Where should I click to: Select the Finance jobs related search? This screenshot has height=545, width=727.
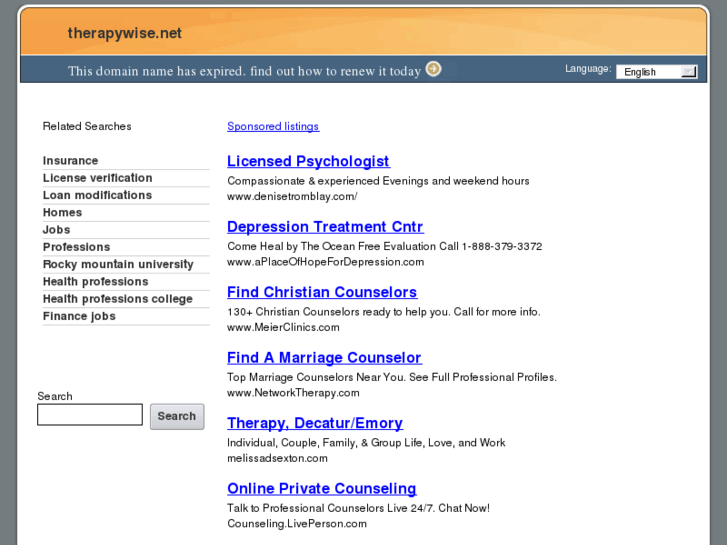pyautogui.click(x=79, y=316)
